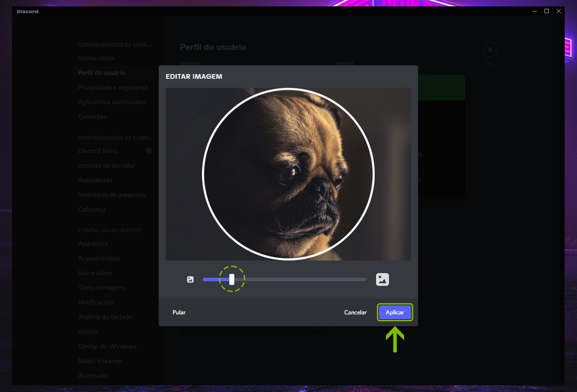This screenshot has width=577, height=392.
Task: Select Perfil do usuário sidebar item
Action: pos(102,73)
